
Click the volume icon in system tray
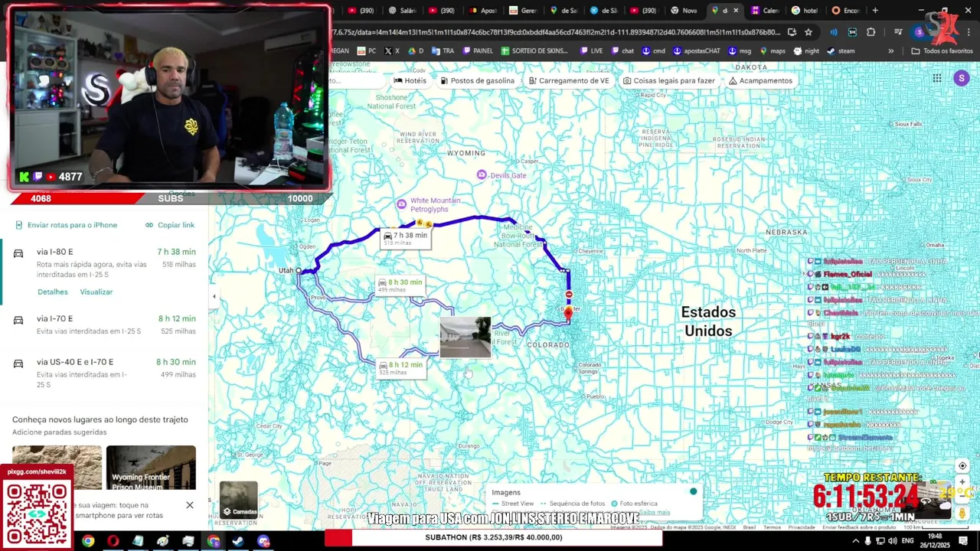[892, 541]
